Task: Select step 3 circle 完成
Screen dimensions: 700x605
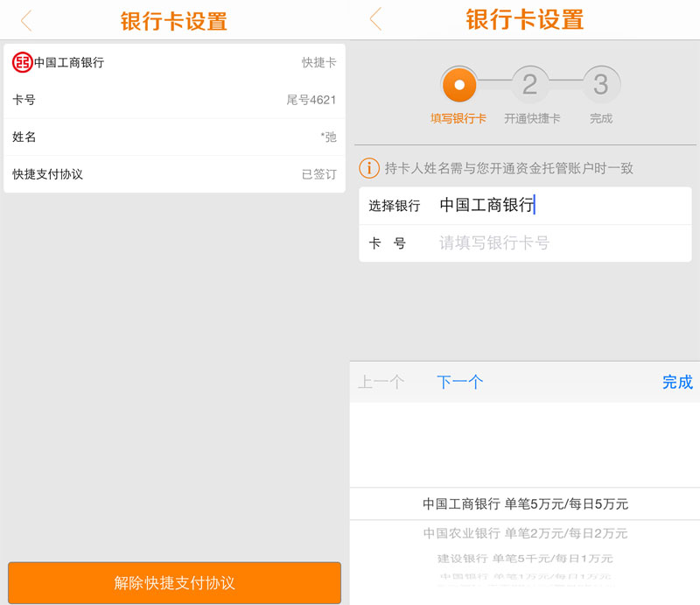Action: 601,84
